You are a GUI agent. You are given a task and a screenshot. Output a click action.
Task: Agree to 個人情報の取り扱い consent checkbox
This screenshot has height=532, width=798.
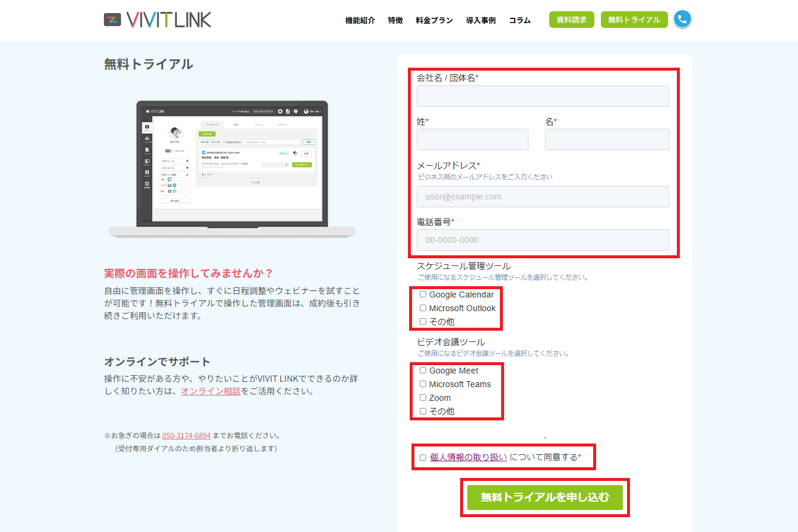(x=423, y=457)
